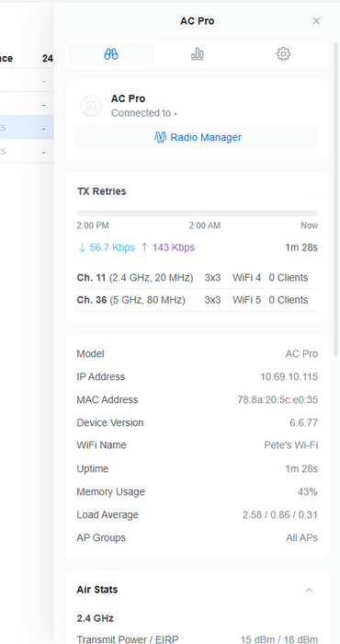Click the 2:00 AM timeline label
Screen dimensions: 340x644
coord(205,225)
